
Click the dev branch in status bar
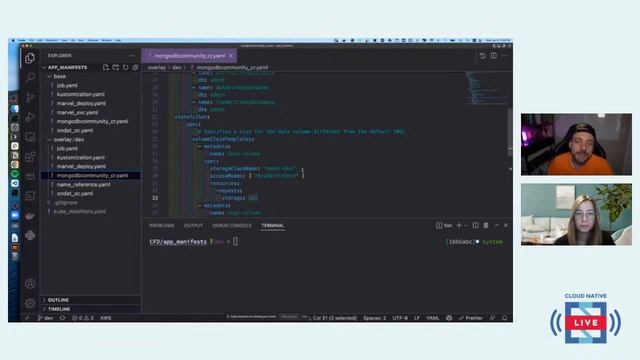tap(45, 318)
